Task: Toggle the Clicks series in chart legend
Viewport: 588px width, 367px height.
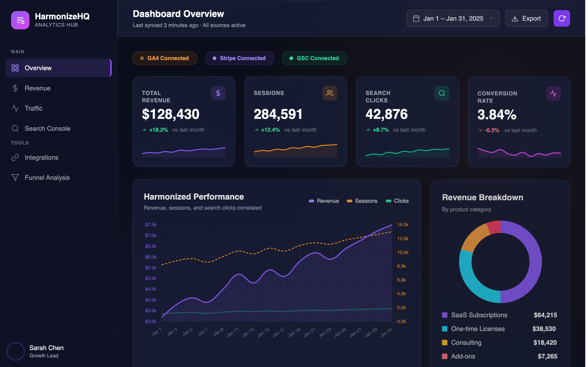Action: tap(397, 201)
